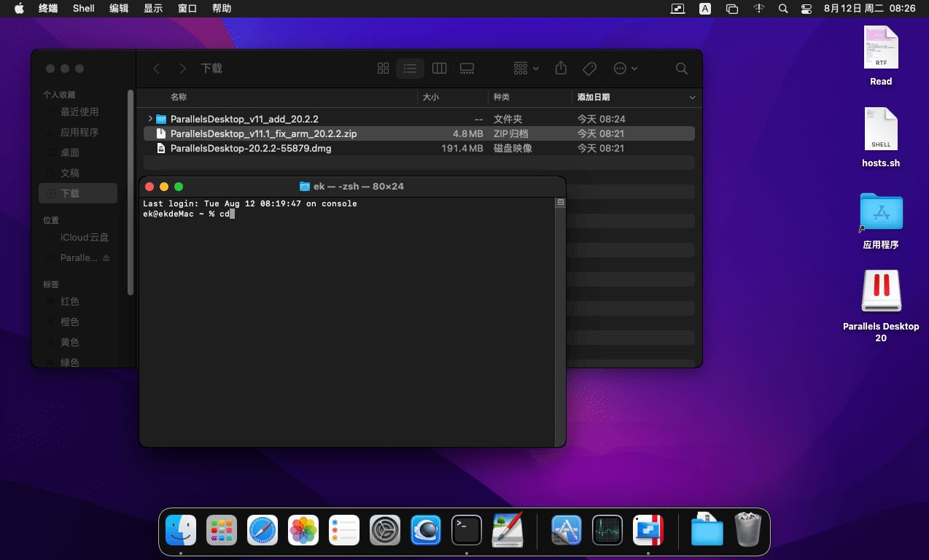Open the more actions ellipsis dropdown
The width and height of the screenshot is (929, 560).
pos(626,69)
